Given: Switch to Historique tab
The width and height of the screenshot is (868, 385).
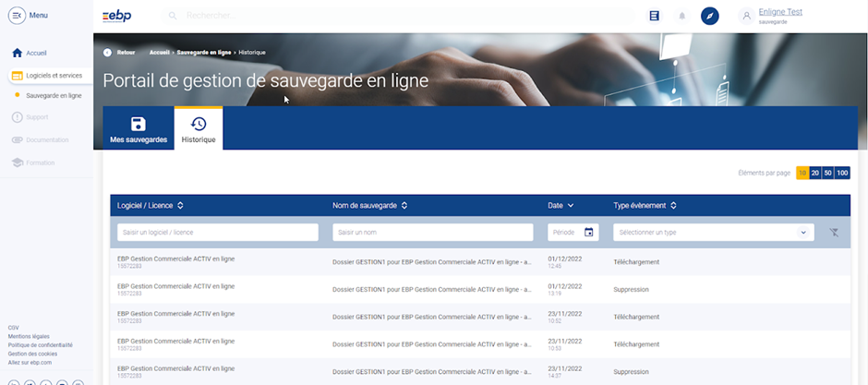Looking at the screenshot, I should (x=199, y=128).
